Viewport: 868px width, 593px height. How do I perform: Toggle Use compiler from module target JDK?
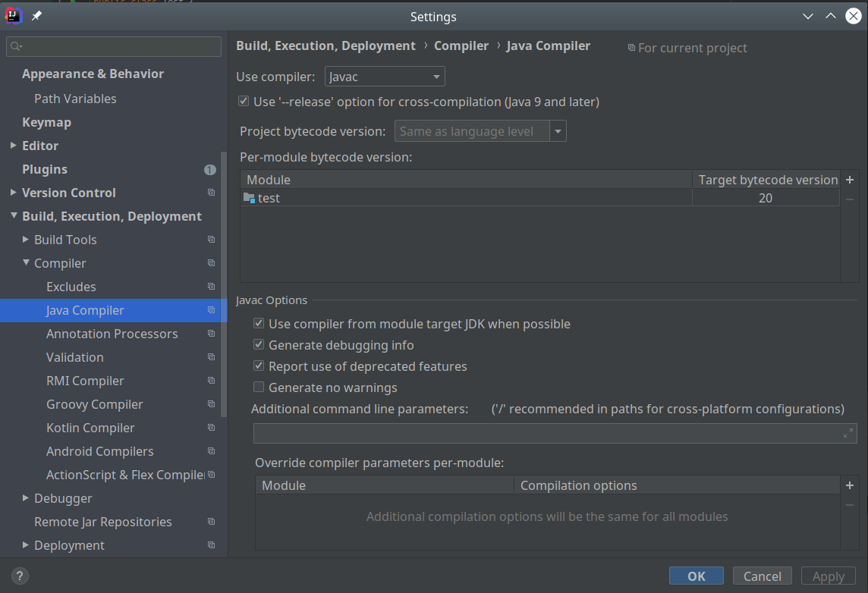[x=259, y=323]
